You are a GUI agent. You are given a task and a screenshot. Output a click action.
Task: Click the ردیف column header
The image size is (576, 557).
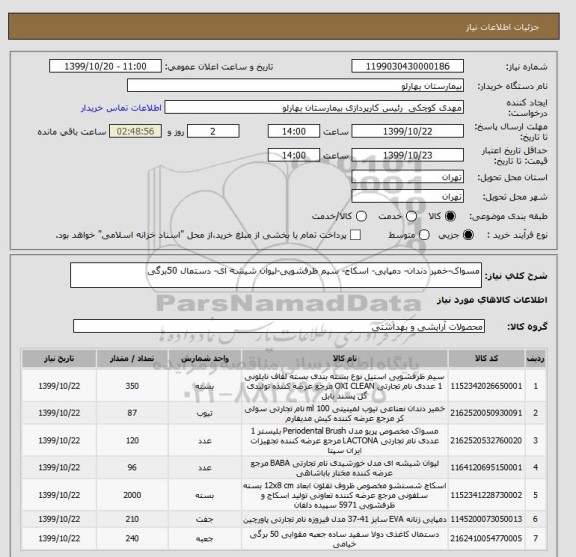pyautogui.click(x=535, y=359)
